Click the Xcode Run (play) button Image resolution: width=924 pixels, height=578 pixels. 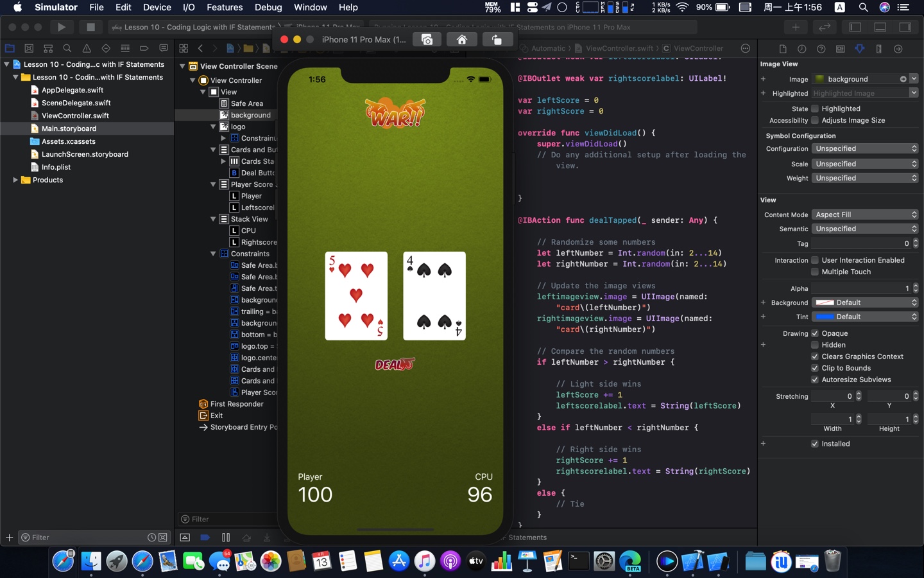pos(61,27)
